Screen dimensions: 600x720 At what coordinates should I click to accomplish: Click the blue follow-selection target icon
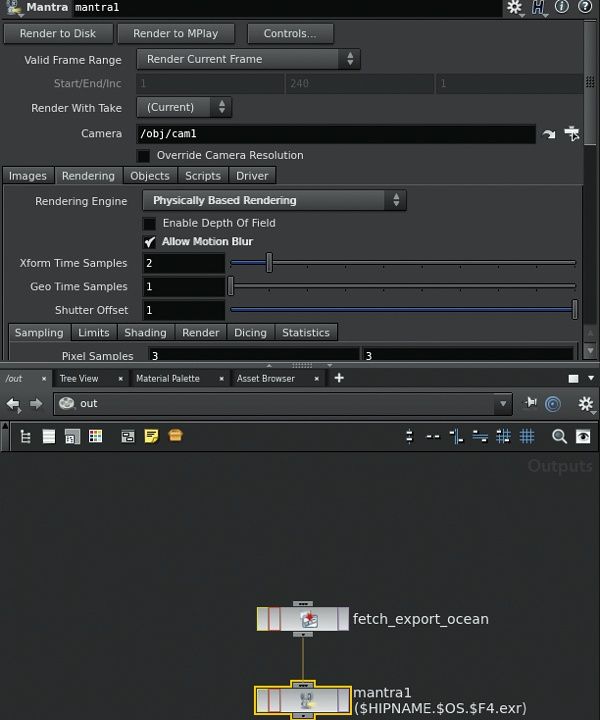553,404
